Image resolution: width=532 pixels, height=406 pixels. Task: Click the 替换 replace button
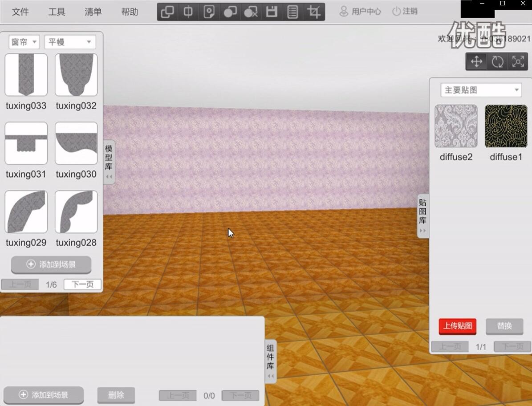[504, 326]
